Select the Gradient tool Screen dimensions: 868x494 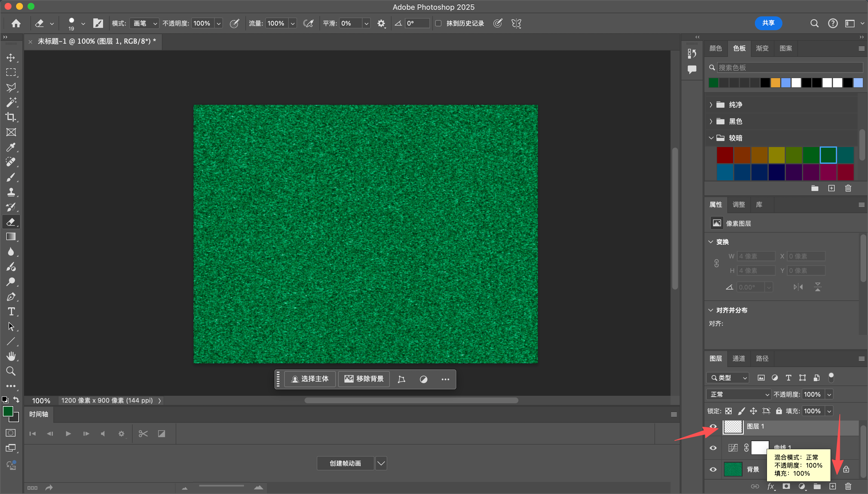11,236
